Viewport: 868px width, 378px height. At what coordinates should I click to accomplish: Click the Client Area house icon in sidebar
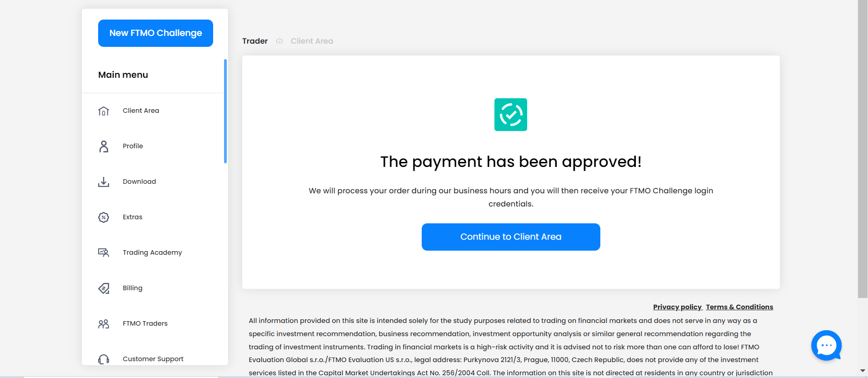[104, 111]
